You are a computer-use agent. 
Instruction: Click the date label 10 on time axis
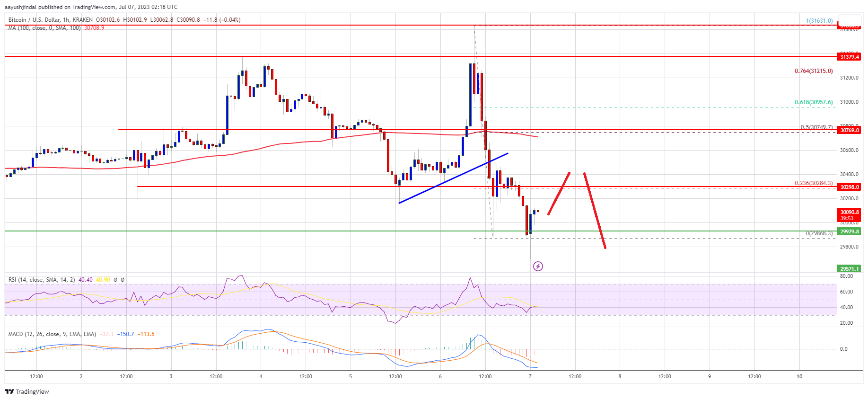799,376
